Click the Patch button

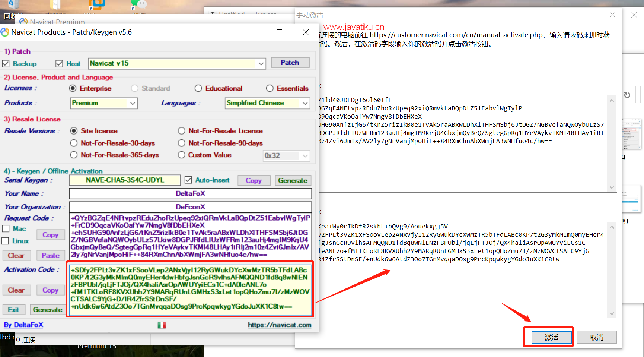coord(290,63)
